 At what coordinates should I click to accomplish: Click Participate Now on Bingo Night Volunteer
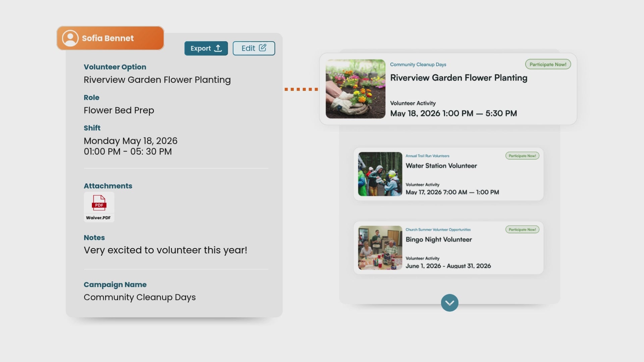pos(522,230)
